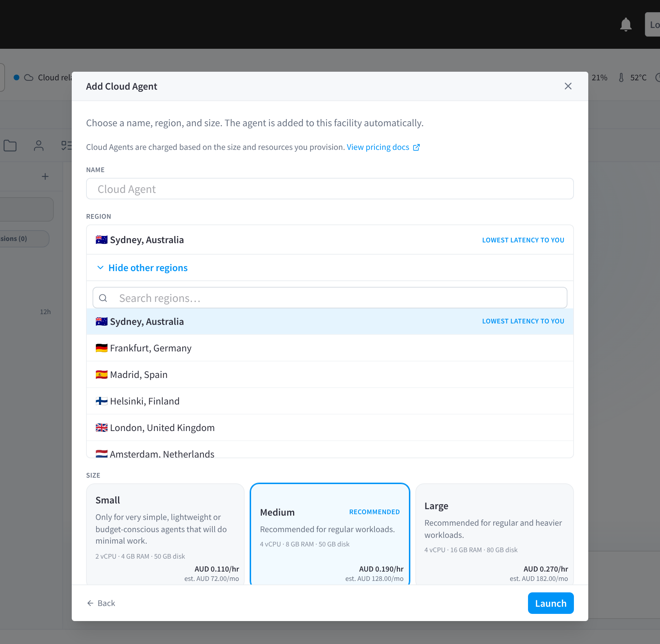Choose Frankfurt, Germany region

[330, 348]
